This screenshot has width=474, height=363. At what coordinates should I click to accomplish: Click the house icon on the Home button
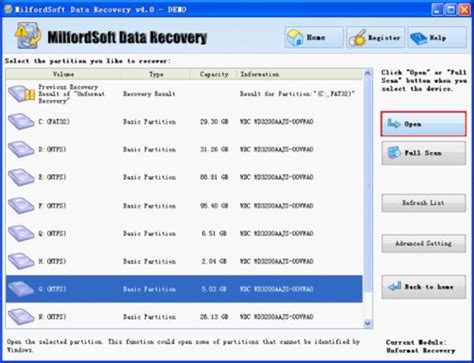point(295,38)
